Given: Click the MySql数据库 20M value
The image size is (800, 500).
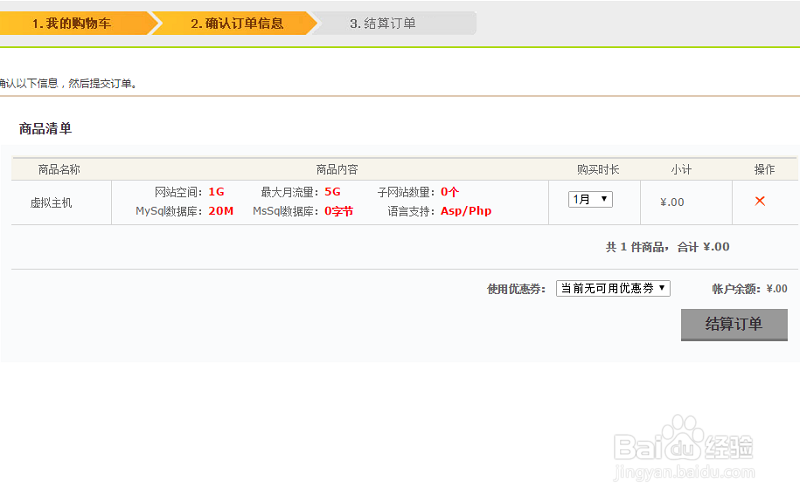Looking at the screenshot, I should pos(221,211).
